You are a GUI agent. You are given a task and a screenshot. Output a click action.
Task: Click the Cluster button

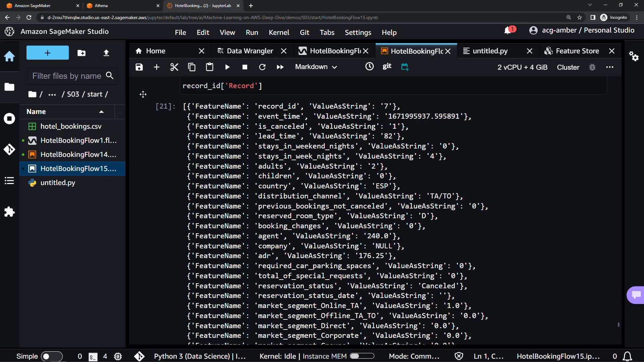coord(568,67)
